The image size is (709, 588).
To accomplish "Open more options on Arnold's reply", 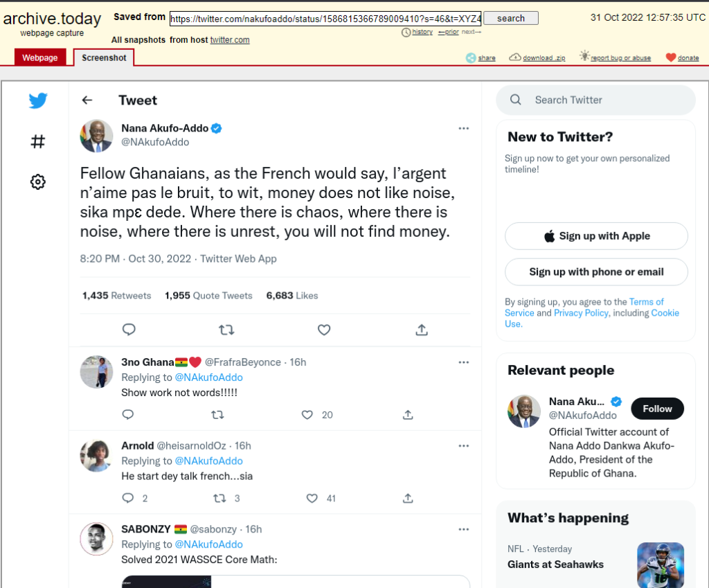I will pos(464,445).
